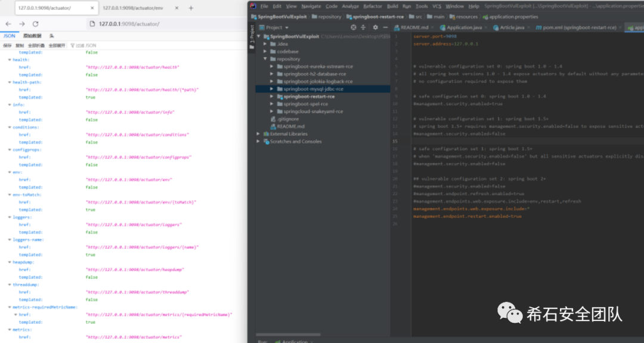The height and width of the screenshot is (343, 644).
Task: Toggle the 1: Project side tool button
Action: click(252, 38)
